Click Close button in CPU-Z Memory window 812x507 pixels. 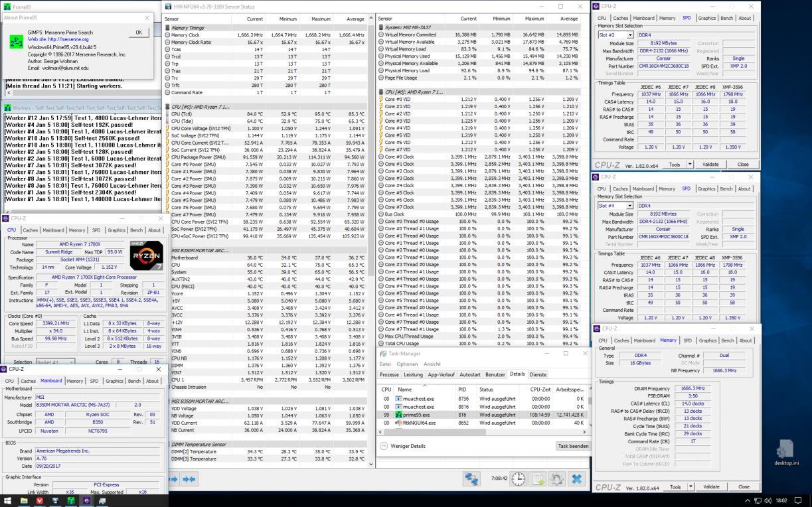tap(743, 486)
